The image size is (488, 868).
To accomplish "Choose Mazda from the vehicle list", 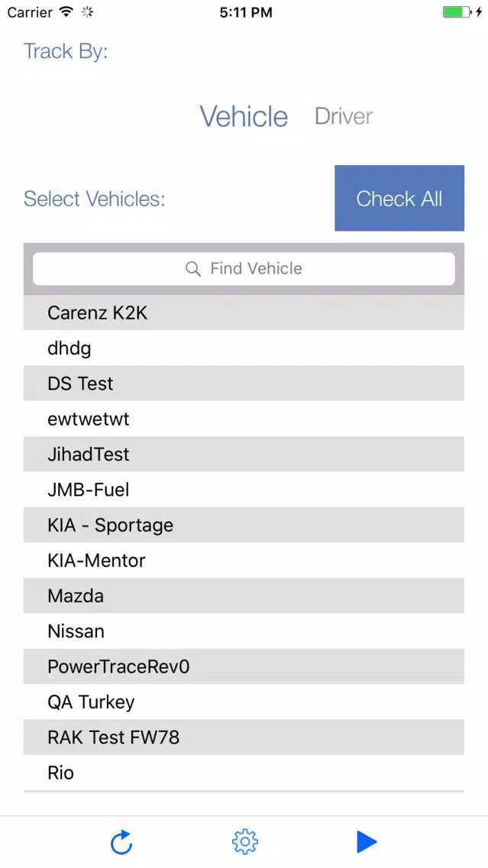I will coord(244,596).
